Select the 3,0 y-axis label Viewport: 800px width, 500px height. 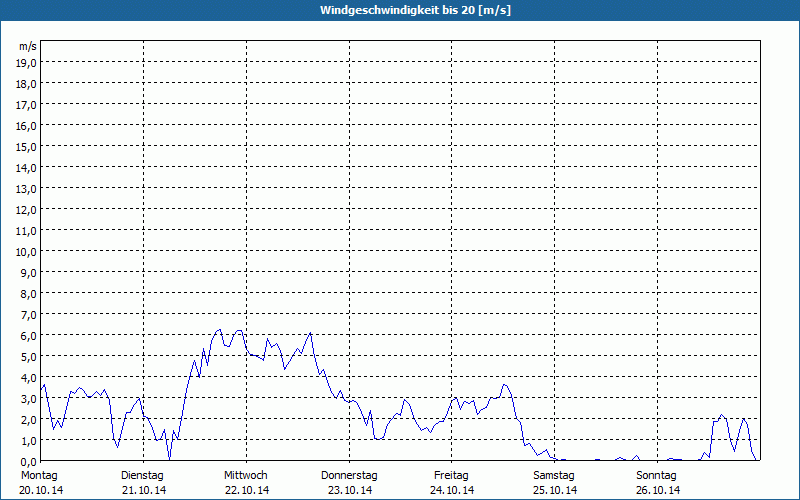click(x=29, y=399)
